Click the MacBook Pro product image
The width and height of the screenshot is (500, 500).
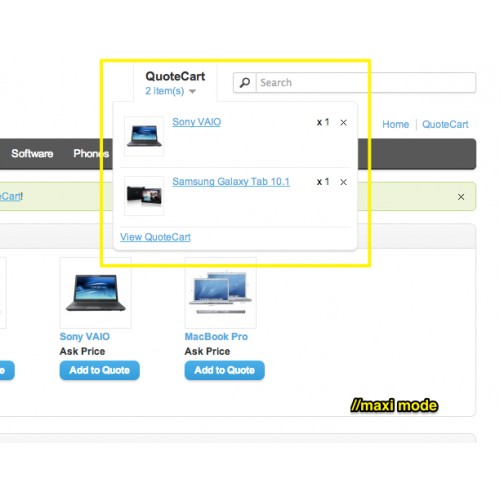coord(221,293)
